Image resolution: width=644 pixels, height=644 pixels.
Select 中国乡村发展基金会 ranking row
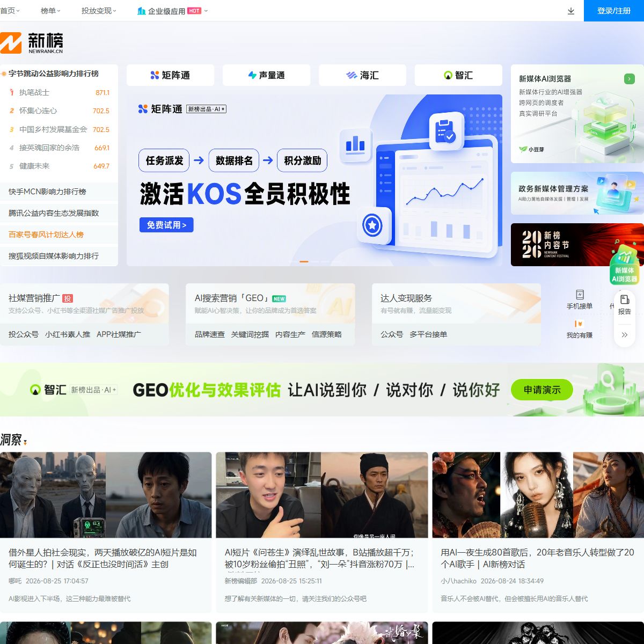tap(59, 129)
